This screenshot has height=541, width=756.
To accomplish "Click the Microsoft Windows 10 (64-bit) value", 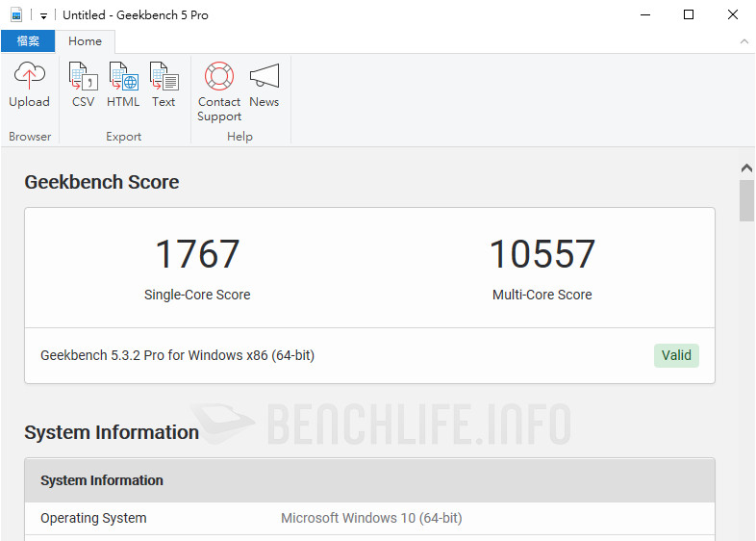I will pos(371,518).
